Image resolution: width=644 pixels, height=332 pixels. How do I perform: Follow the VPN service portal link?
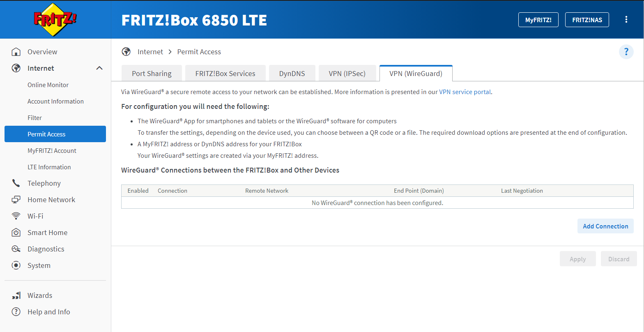point(465,92)
